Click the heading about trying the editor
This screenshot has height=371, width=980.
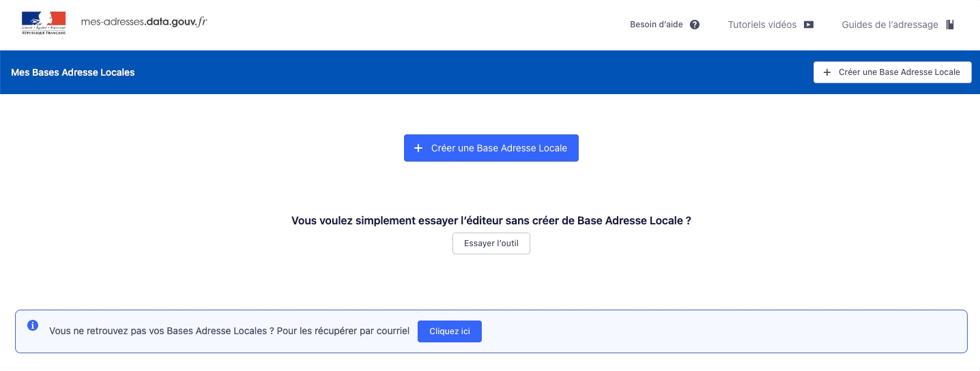click(491, 221)
